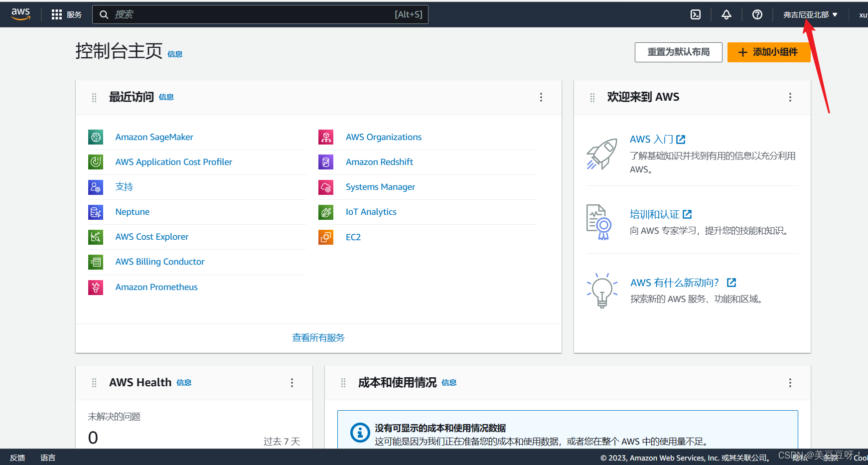868x465 pixels.
Task: Open info link beside cost and usage heading
Action: coord(449,383)
